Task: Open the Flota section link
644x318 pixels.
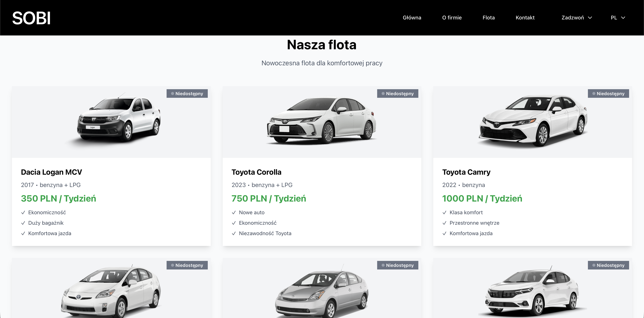Action: [489, 18]
